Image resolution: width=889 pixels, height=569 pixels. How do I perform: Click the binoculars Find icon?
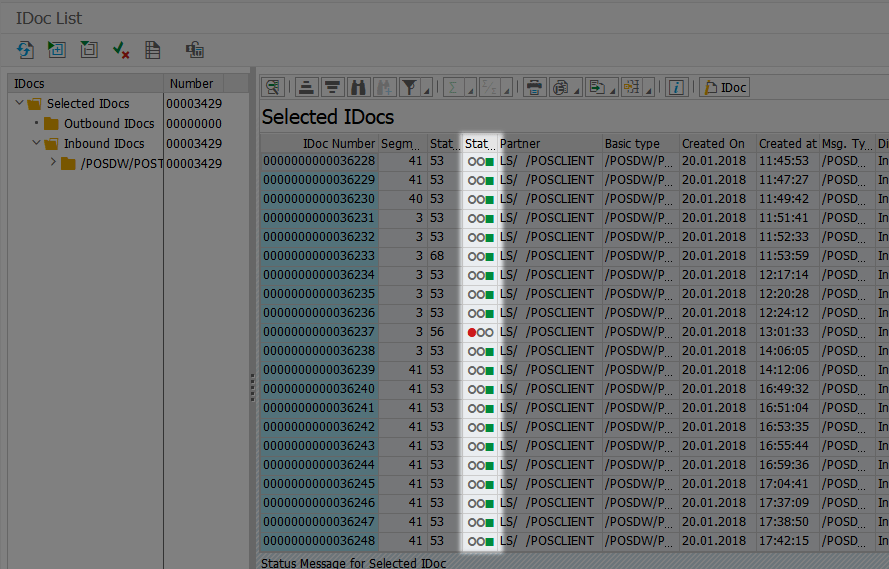coord(360,87)
